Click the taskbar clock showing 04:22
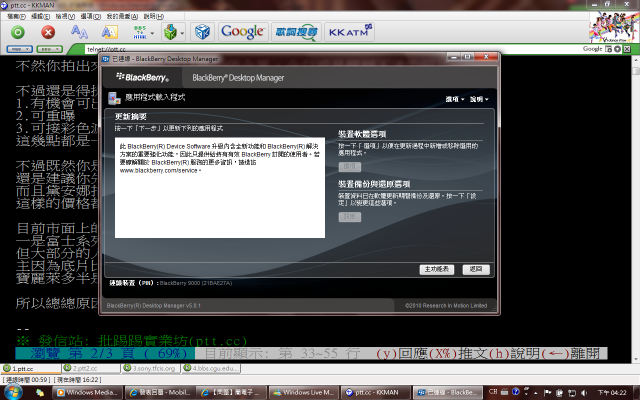Viewport: 640px width, 400px height. coord(612,393)
